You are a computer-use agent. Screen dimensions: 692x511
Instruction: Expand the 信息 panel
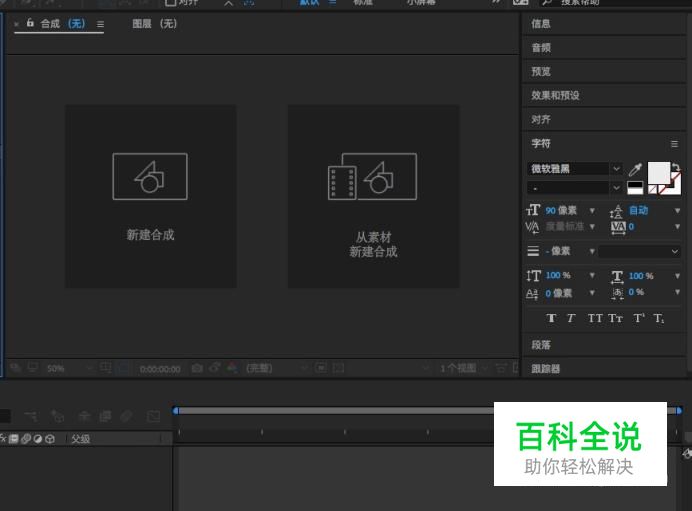pos(604,24)
